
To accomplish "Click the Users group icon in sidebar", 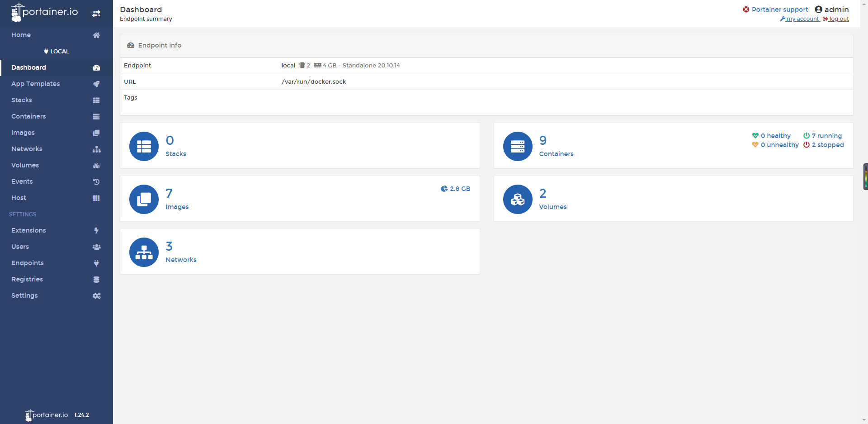I will [x=96, y=247].
